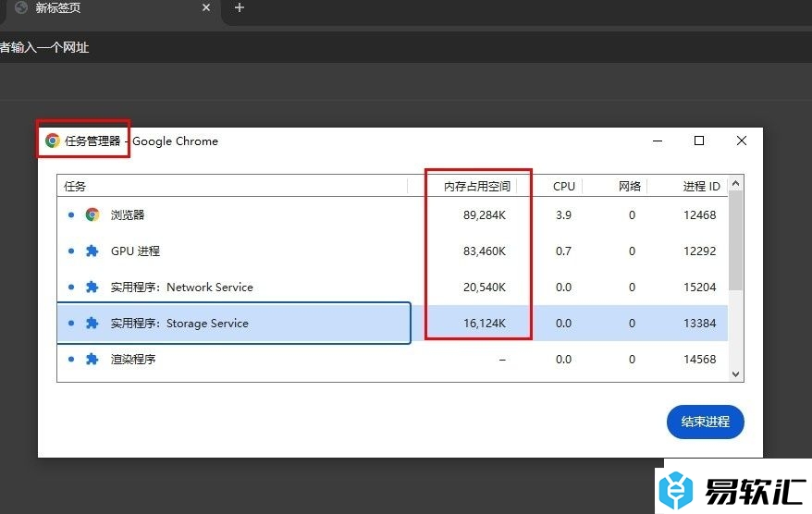The image size is (812, 514).
Task: Minimize the task manager window
Action: 658,141
